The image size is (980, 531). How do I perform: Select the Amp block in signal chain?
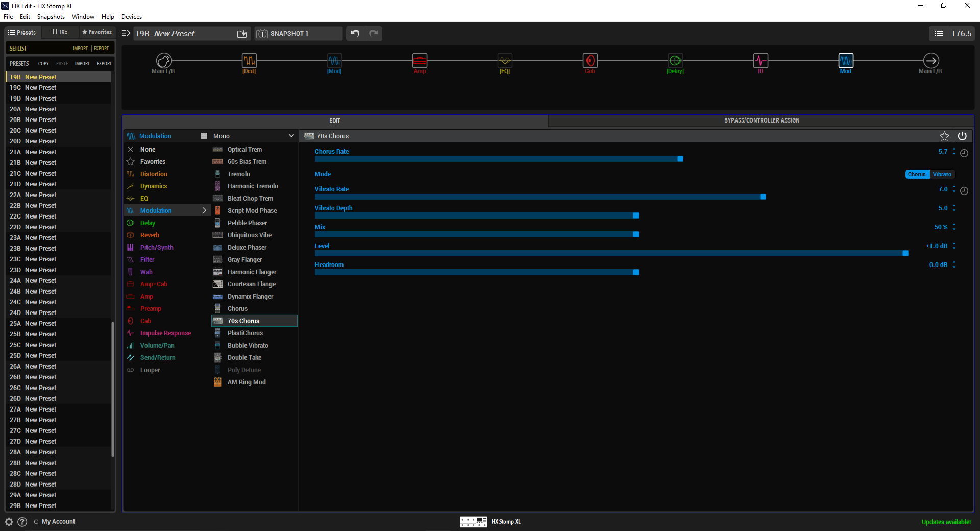coord(420,61)
